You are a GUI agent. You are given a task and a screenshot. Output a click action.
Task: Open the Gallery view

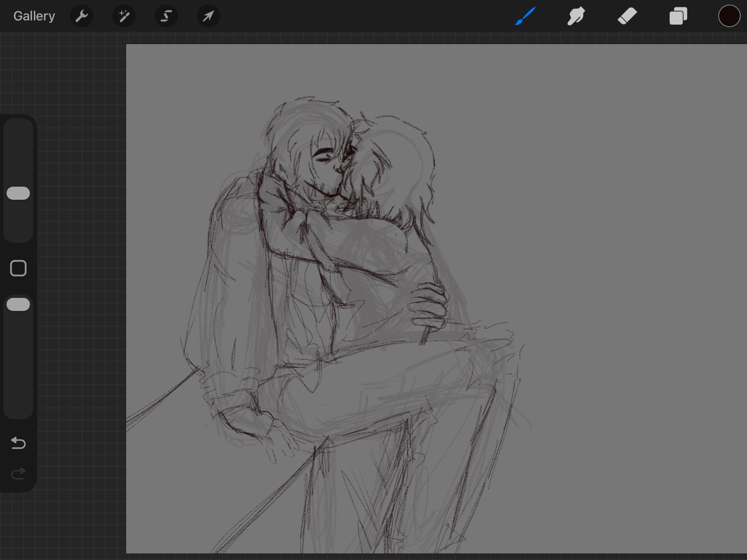(x=34, y=16)
